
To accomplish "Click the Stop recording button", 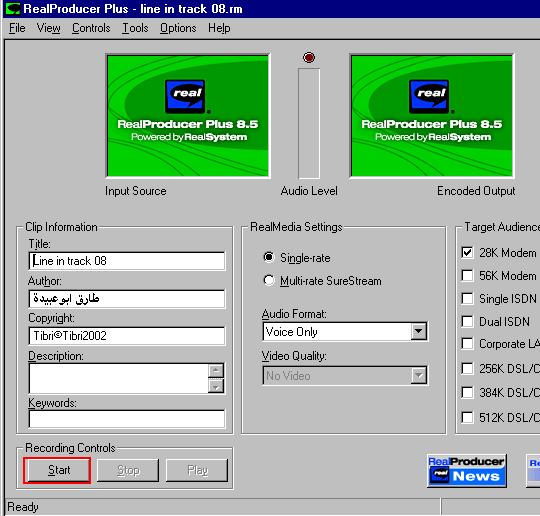I will point(128,470).
